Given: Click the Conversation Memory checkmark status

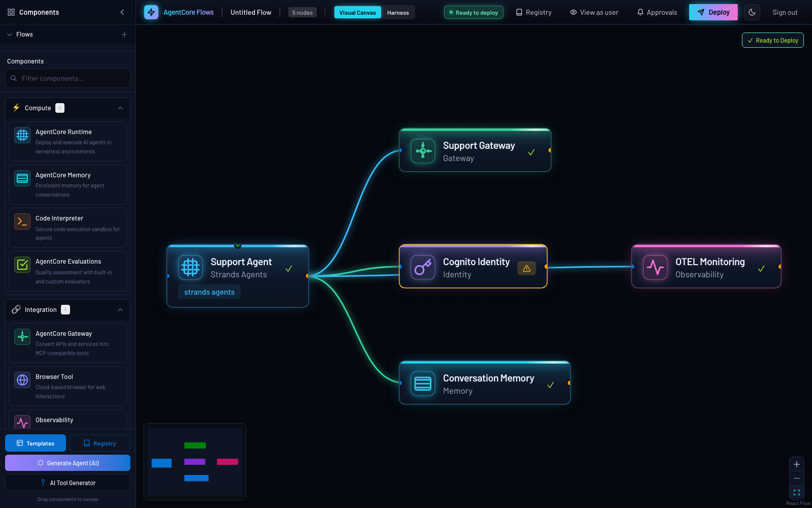Looking at the screenshot, I should pyautogui.click(x=551, y=385).
